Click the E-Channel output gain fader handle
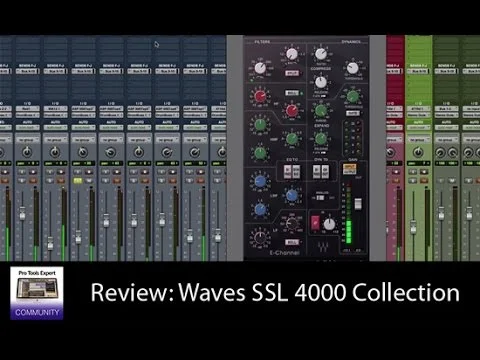Screen dimensions: 480x360 pos(358,204)
